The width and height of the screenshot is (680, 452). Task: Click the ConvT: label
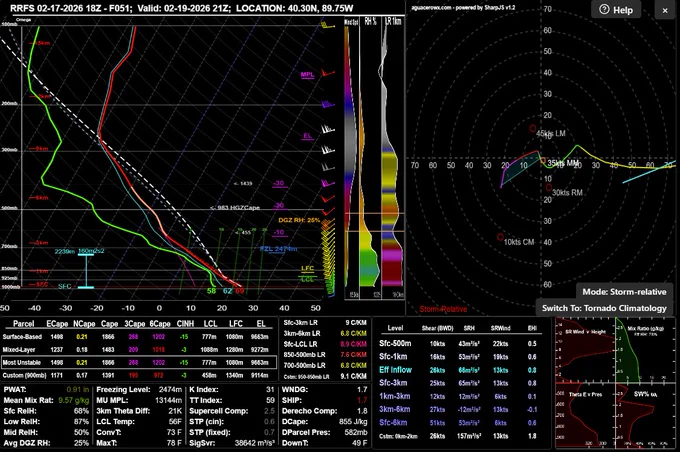coord(106,432)
